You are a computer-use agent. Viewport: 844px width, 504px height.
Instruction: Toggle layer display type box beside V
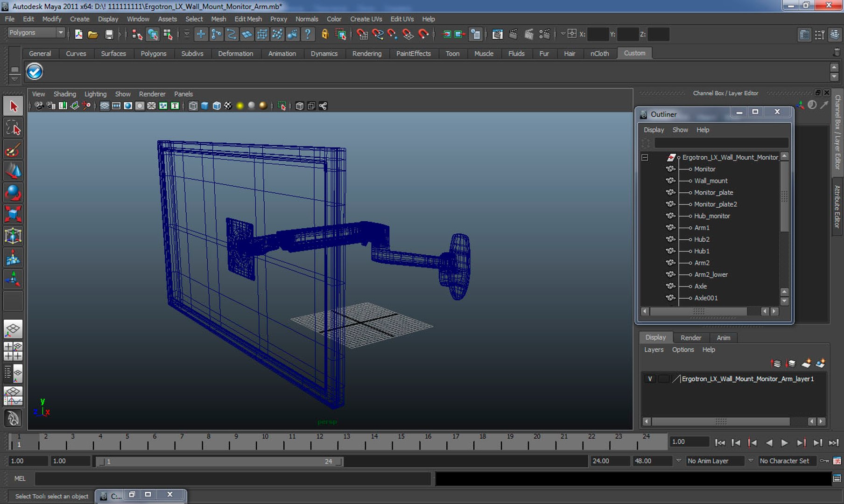(663, 379)
